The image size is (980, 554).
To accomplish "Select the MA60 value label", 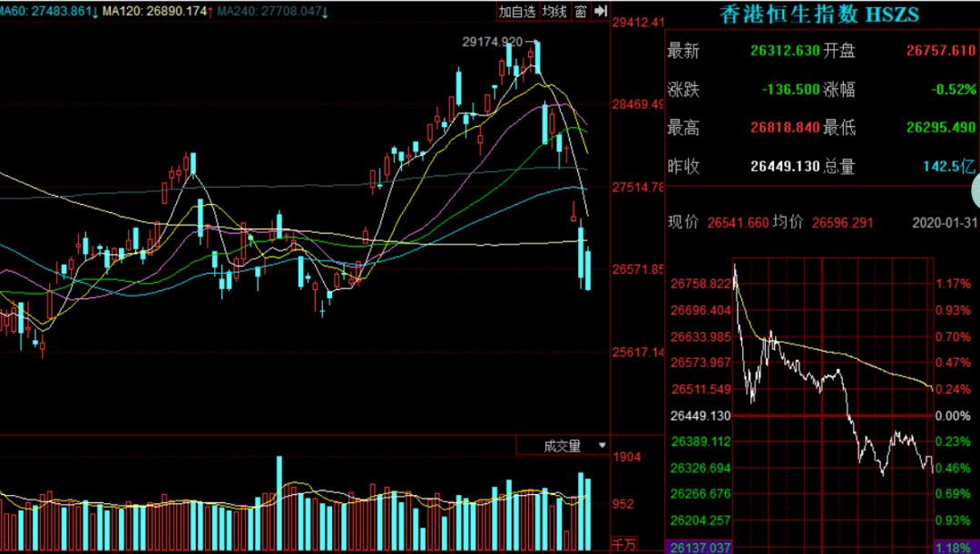I will click(x=47, y=11).
